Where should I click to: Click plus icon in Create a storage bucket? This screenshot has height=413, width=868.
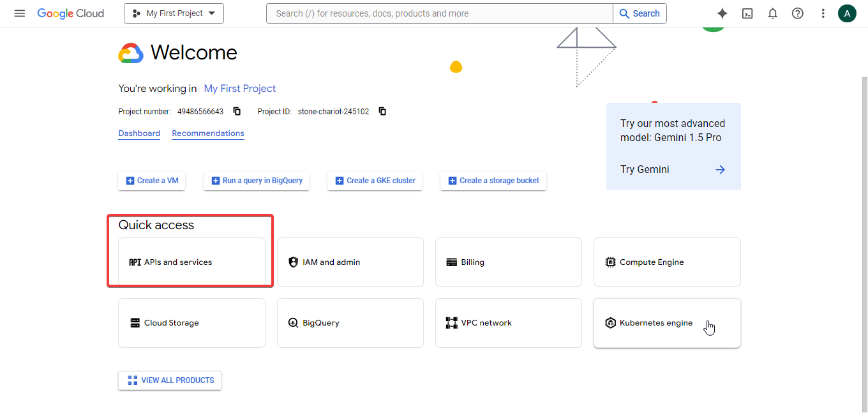click(x=453, y=181)
